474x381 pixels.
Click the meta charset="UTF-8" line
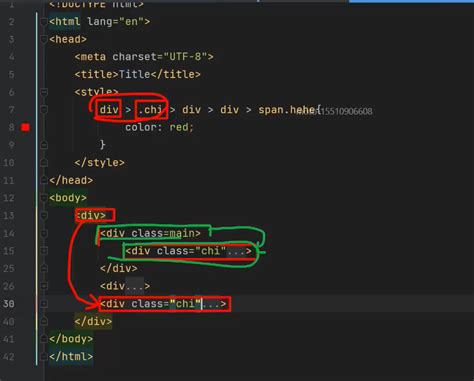[x=144, y=57]
